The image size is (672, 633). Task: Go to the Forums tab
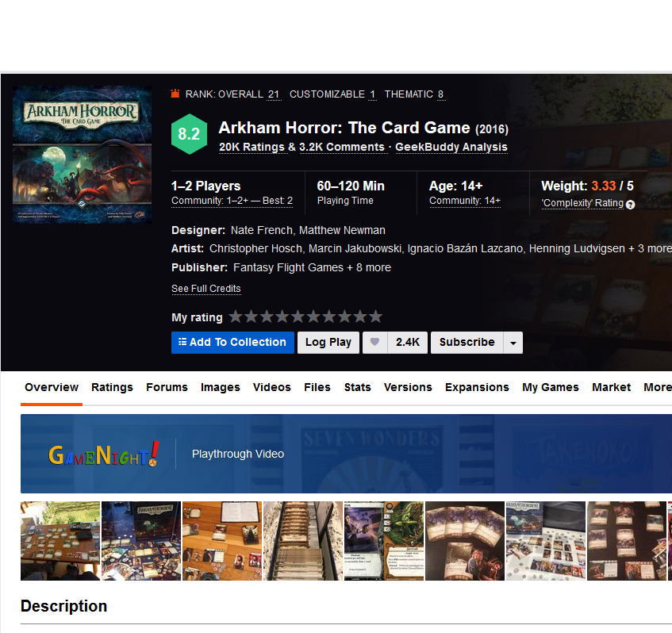tap(167, 387)
